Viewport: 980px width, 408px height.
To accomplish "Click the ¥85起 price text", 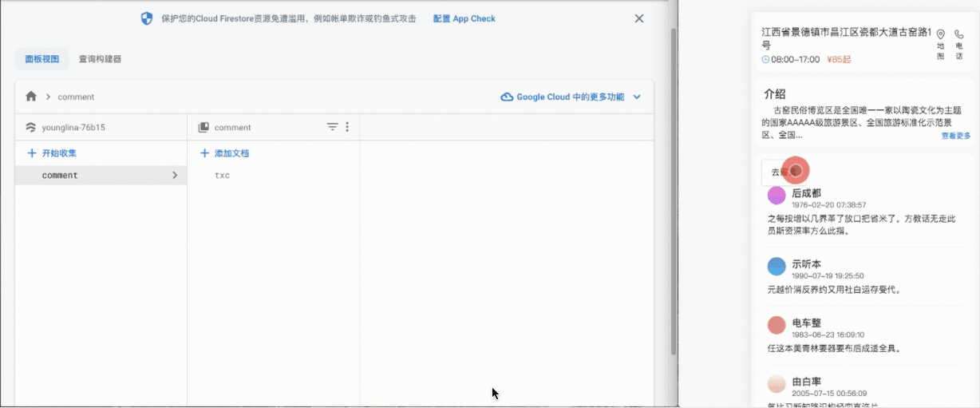I will [x=839, y=59].
